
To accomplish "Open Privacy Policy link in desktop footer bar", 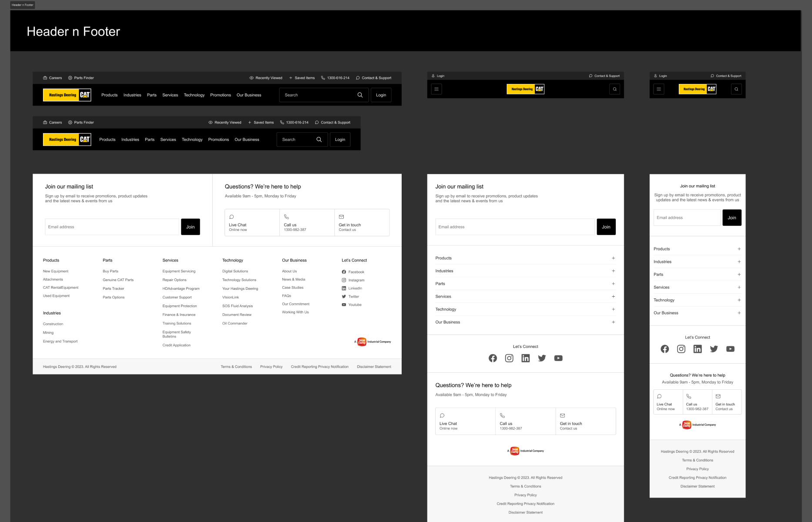I will [271, 367].
